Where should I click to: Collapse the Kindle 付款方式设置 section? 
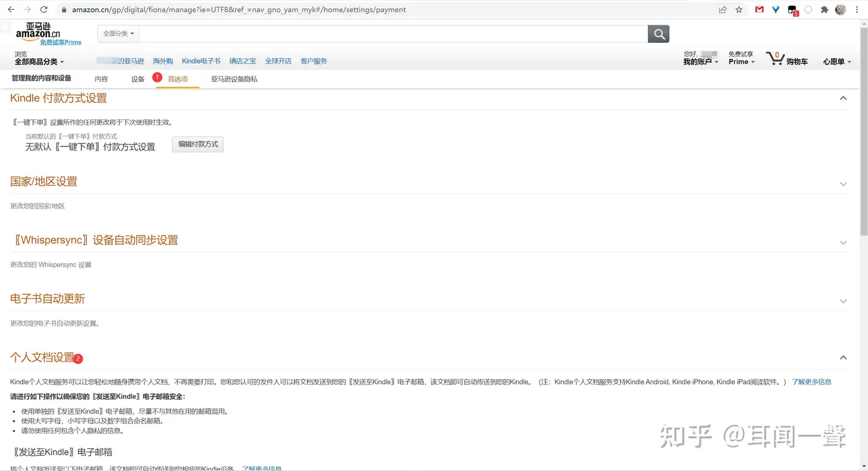click(843, 98)
